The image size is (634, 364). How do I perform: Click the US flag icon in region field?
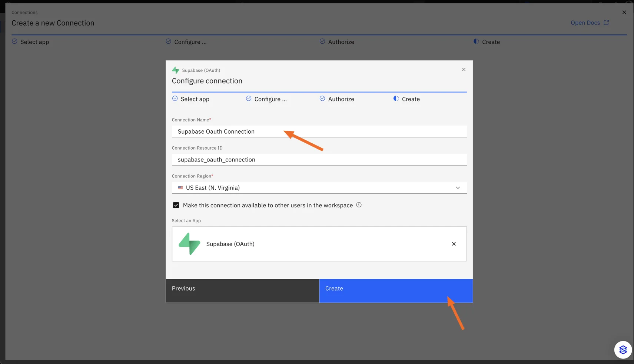[180, 188]
